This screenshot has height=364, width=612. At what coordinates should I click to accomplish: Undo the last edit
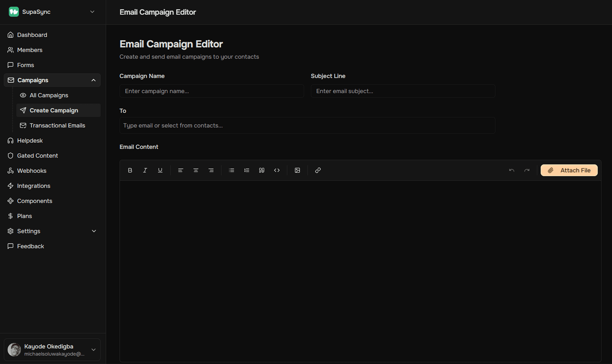click(512, 170)
